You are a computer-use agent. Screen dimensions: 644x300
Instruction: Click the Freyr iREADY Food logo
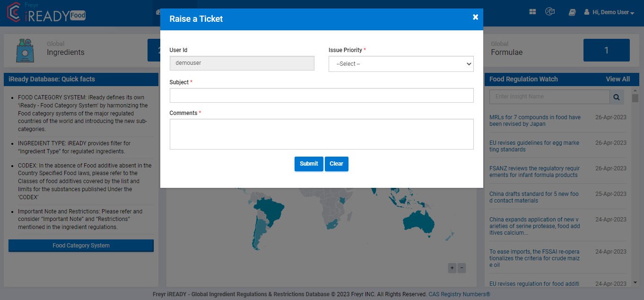[46, 13]
